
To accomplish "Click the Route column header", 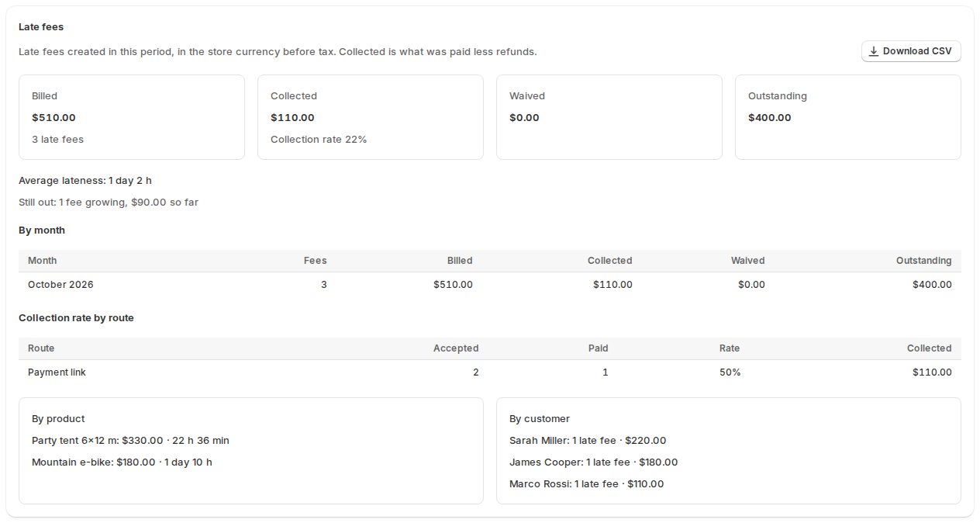I will tap(41, 348).
